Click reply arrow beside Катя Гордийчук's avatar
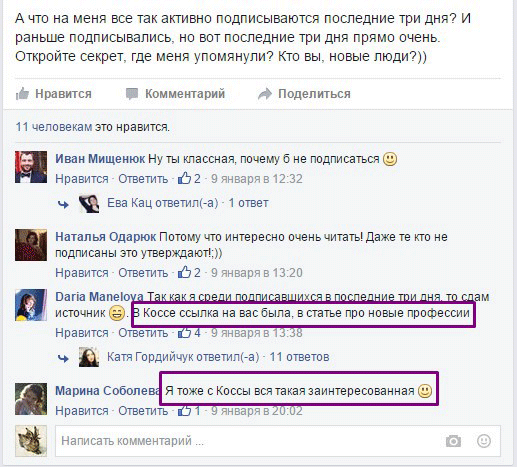Viewport: 517px width, 467px height. pos(63,358)
